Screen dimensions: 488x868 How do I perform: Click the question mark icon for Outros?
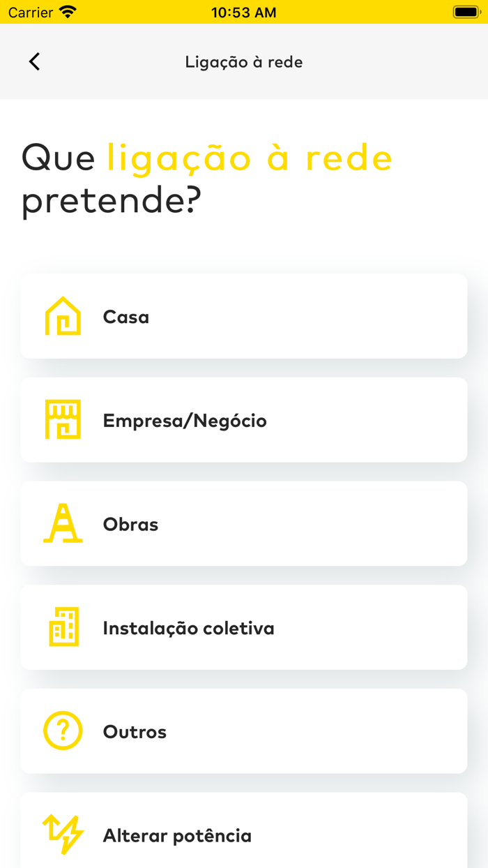63,731
